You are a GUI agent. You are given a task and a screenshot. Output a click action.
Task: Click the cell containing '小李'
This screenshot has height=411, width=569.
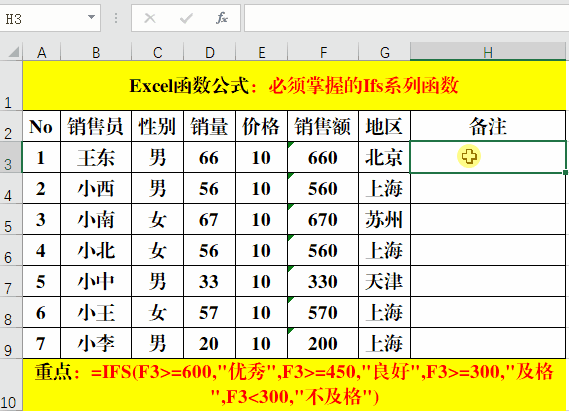click(x=96, y=343)
